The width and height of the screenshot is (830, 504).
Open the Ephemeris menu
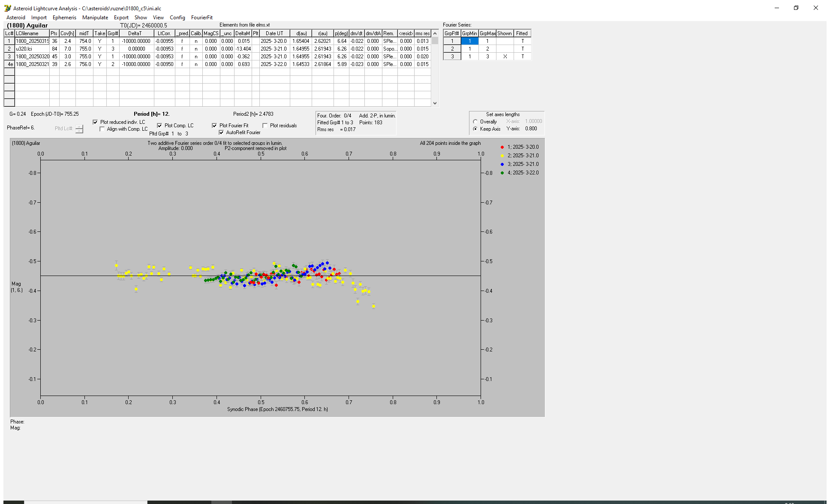click(64, 18)
